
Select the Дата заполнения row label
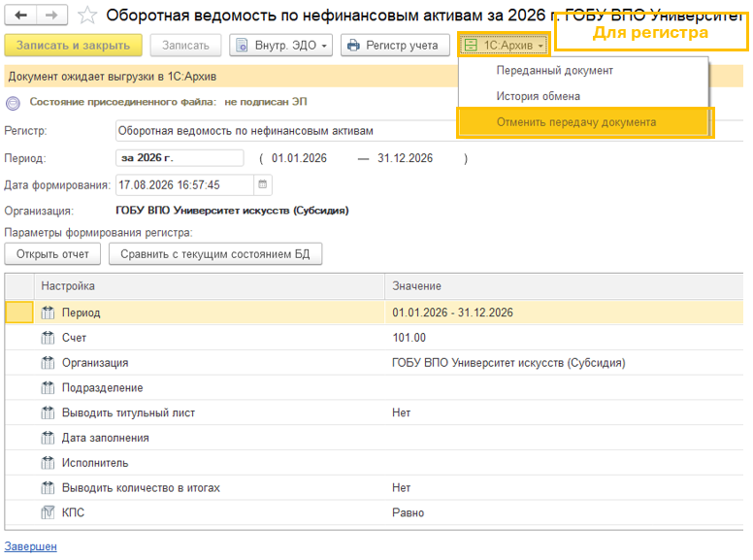click(x=105, y=438)
